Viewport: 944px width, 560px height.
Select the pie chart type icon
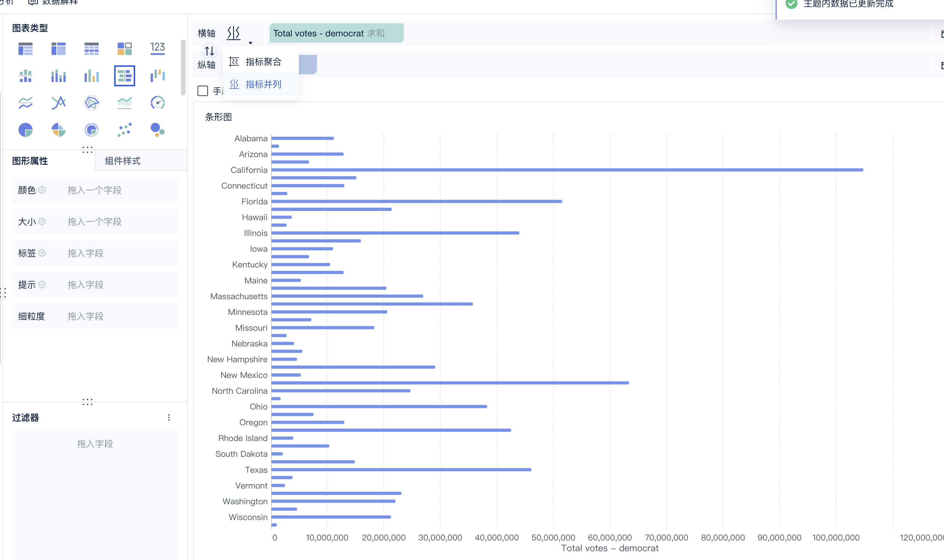(25, 130)
